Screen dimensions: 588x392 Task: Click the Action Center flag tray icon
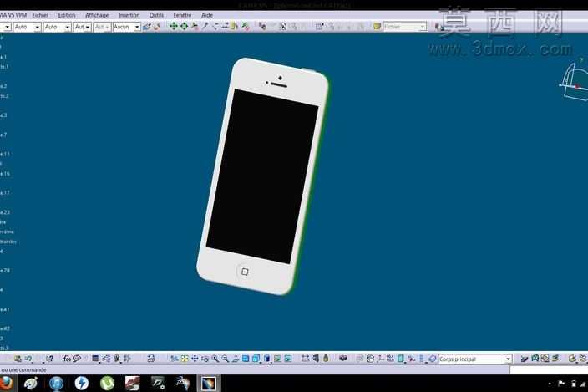pyautogui.click(x=561, y=384)
